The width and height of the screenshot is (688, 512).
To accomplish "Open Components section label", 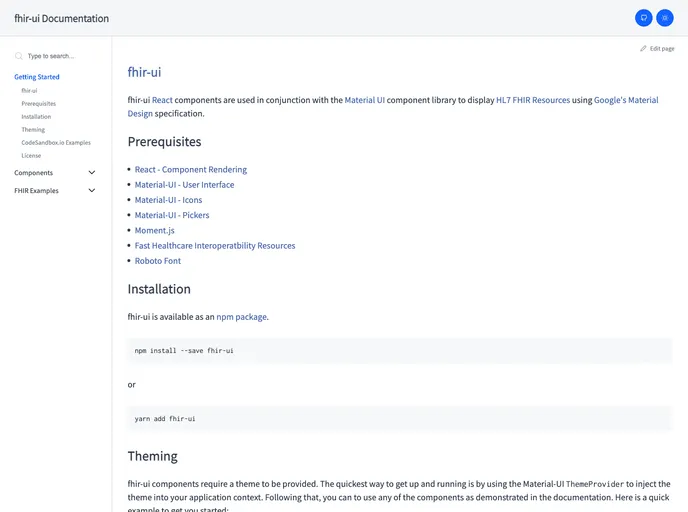I will click(33, 173).
